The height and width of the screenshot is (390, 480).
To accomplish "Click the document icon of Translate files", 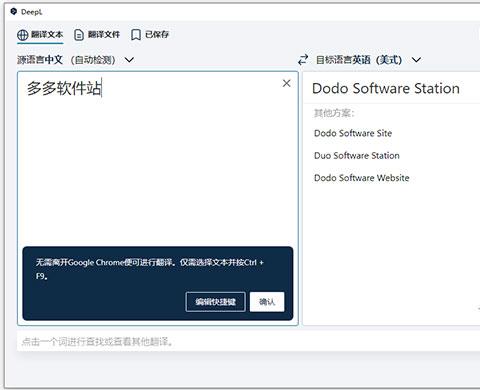I will 79,35.
